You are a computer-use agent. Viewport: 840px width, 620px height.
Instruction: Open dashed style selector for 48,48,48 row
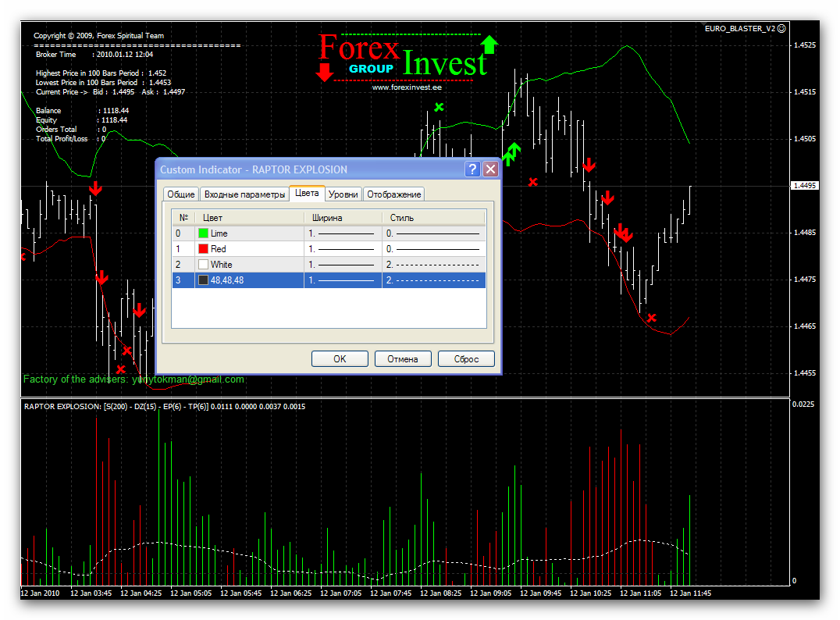433,280
